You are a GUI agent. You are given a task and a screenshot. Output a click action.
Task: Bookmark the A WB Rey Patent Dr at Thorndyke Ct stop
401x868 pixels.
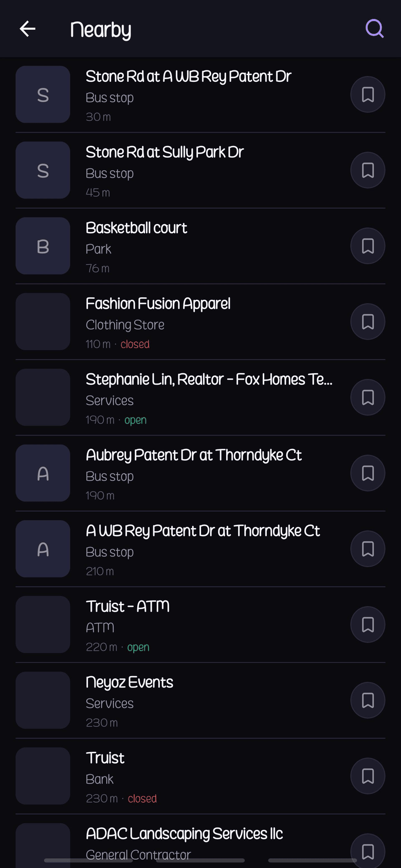[x=367, y=549]
